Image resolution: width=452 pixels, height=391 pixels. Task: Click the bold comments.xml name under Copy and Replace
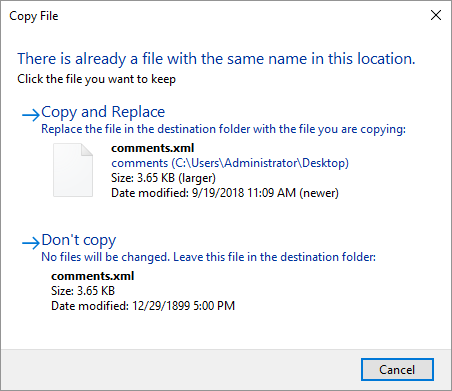(x=153, y=148)
